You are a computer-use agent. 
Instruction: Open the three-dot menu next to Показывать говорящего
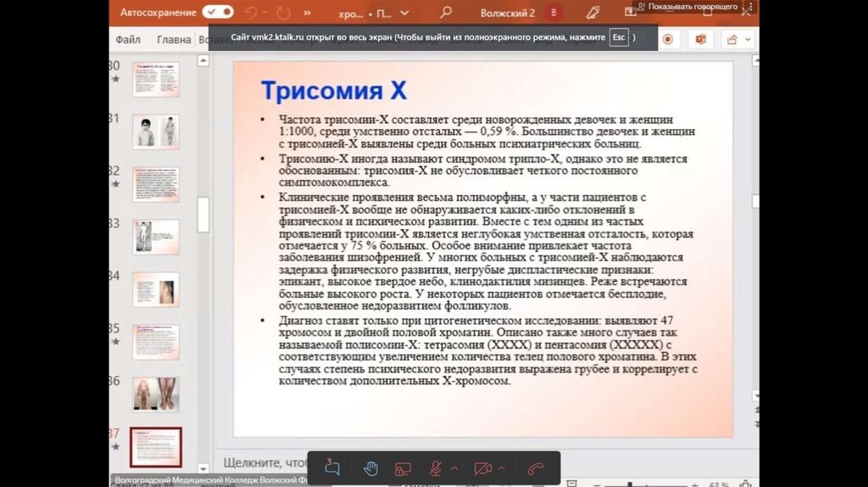[751, 7]
